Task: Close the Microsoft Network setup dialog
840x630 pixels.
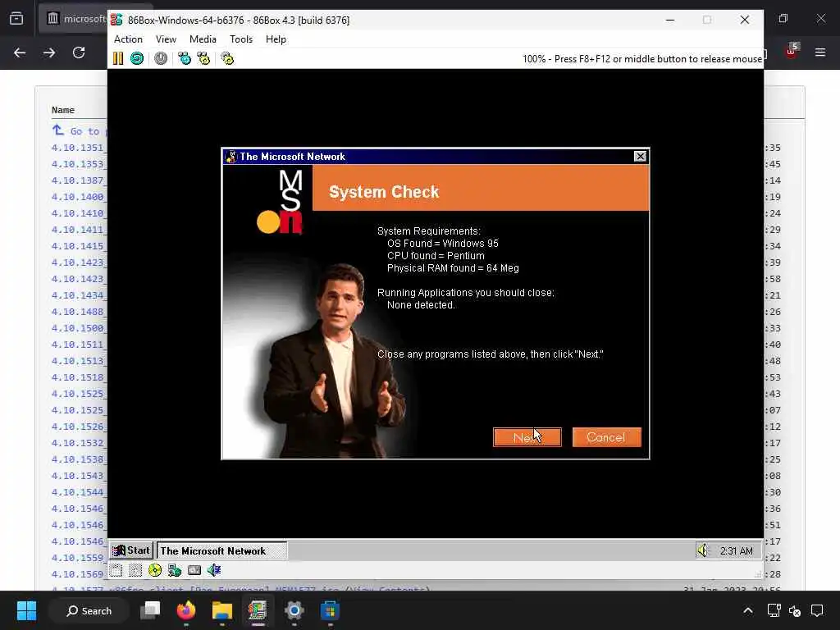Action: tap(640, 157)
